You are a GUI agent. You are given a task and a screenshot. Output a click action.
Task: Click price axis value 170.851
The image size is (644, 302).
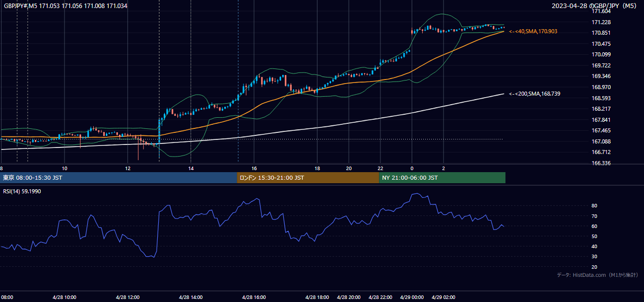[601, 33]
